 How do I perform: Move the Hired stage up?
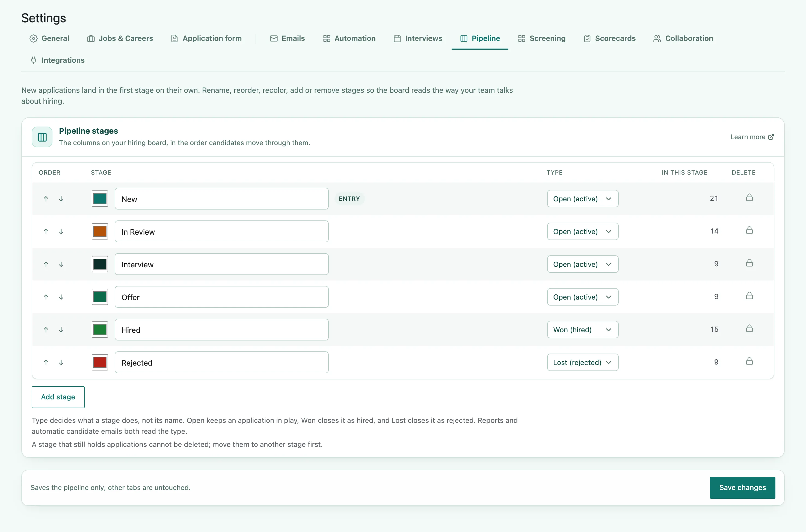(x=46, y=330)
